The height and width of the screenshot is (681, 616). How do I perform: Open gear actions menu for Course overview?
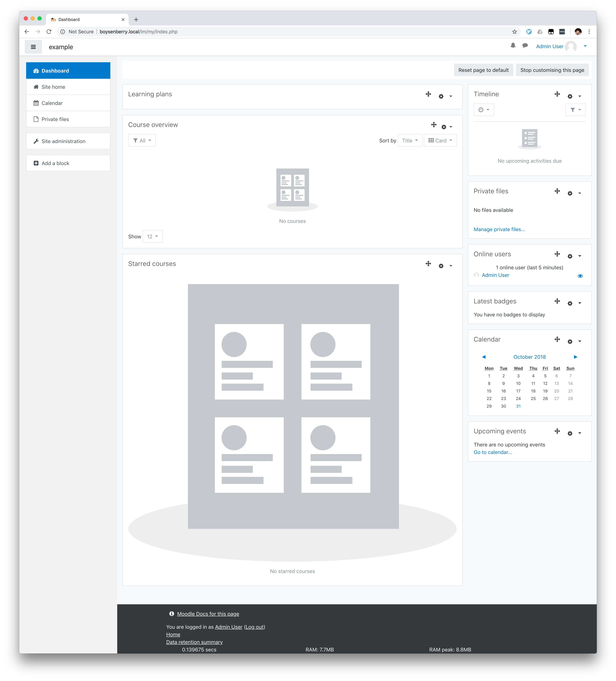point(447,127)
